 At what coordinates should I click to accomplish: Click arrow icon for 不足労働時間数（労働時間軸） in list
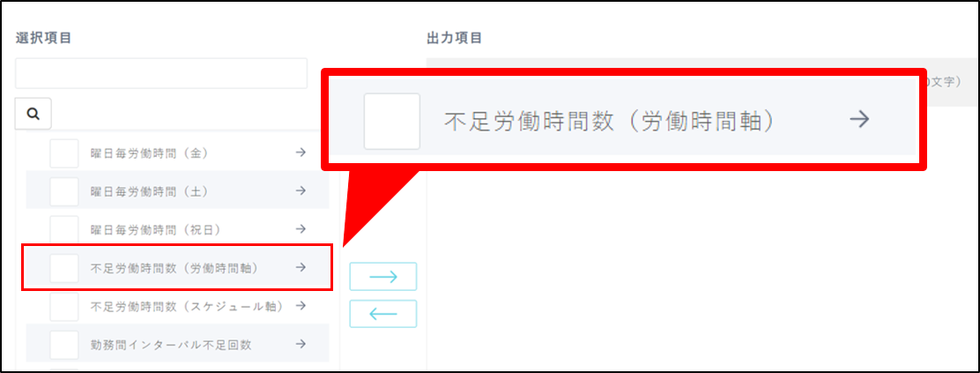301,267
